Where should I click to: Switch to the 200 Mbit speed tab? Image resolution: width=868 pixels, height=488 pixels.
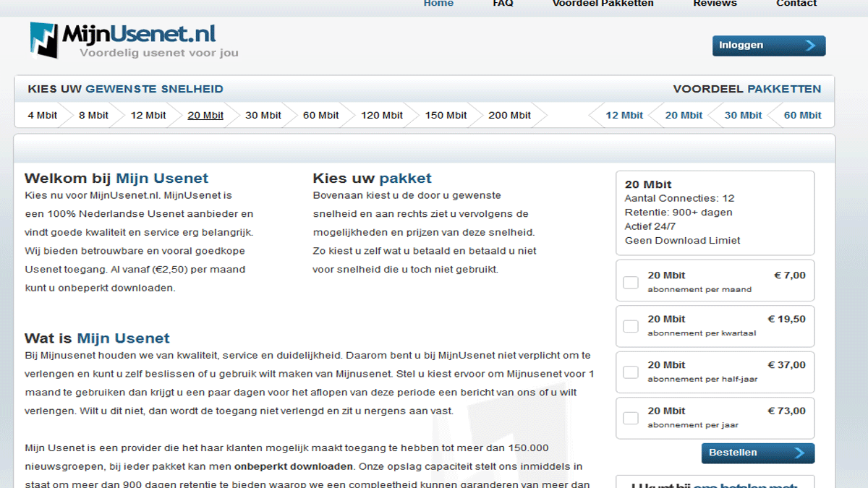point(509,115)
